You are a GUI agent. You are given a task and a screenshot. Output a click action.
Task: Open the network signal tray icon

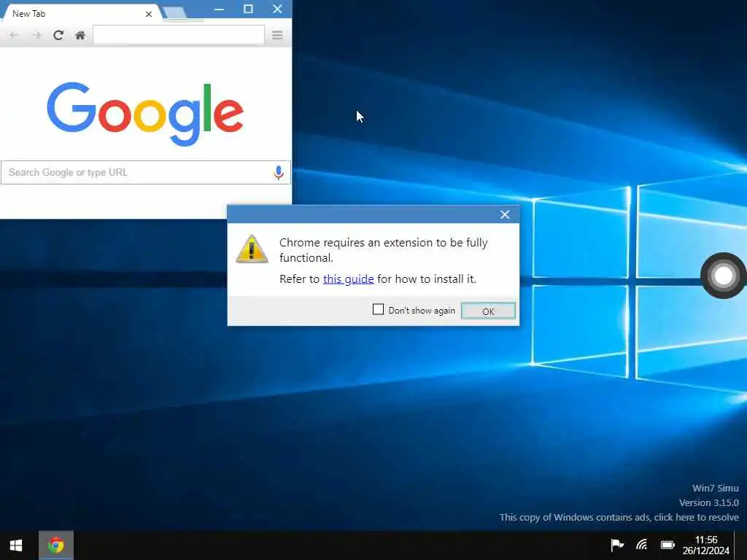[x=642, y=544]
